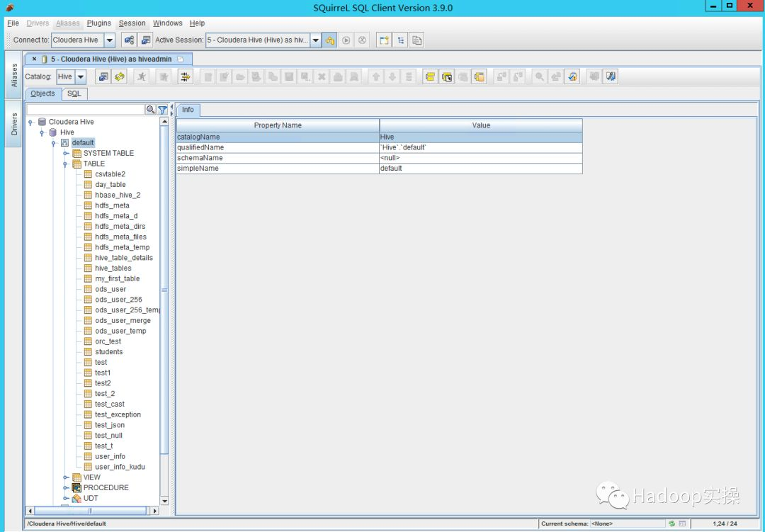Click the small table icon in status bar
765x532 pixels.
click(x=682, y=523)
